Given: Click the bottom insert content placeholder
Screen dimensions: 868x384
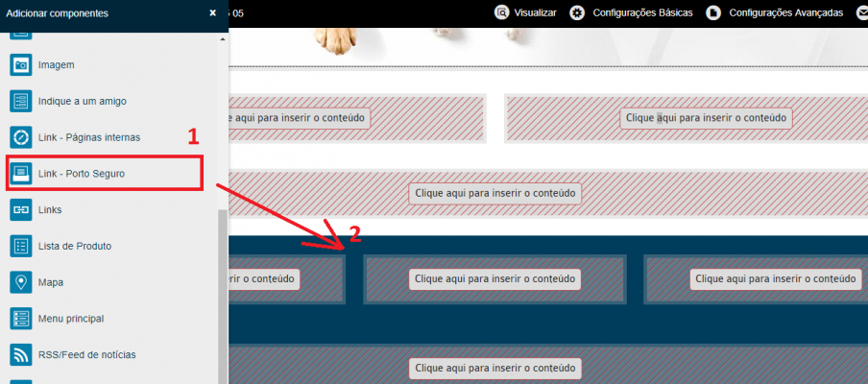Looking at the screenshot, I should point(494,368).
